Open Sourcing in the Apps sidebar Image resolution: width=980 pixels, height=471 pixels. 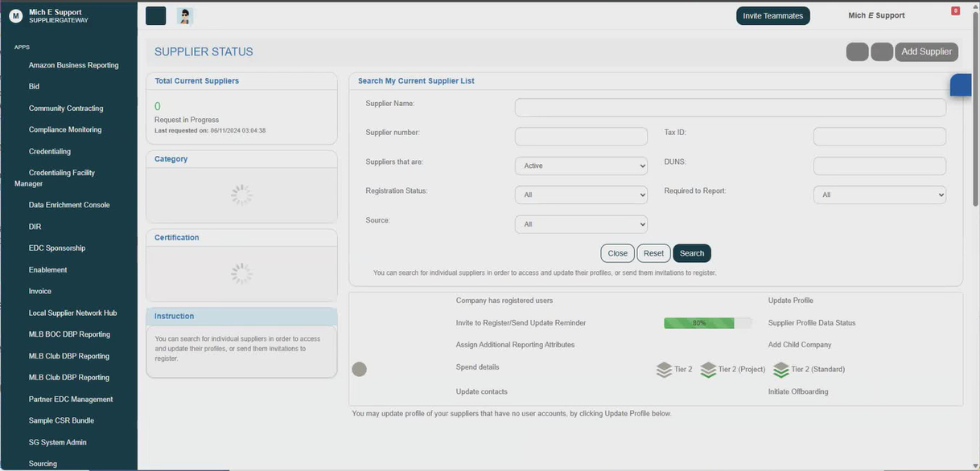(42, 464)
